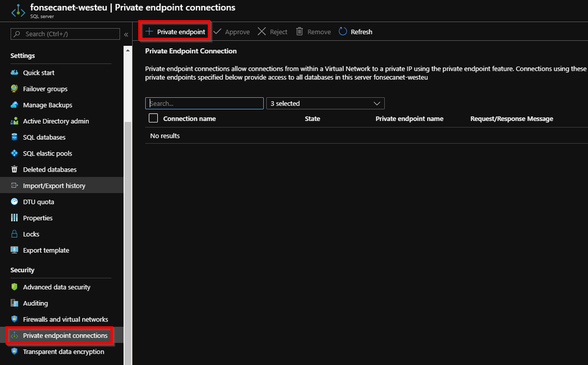Viewport: 588px width, 365px height.
Task: Click the SQL databases cylinder icon
Action: 14,137
